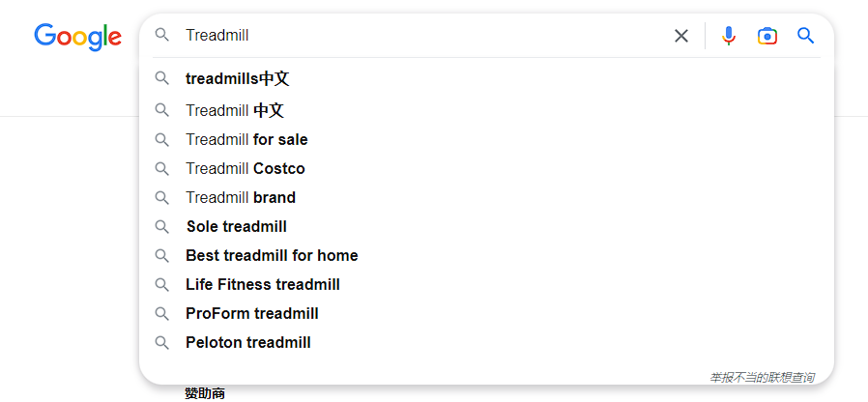
Task: Open search by image camera icon
Action: pyautogui.click(x=767, y=36)
